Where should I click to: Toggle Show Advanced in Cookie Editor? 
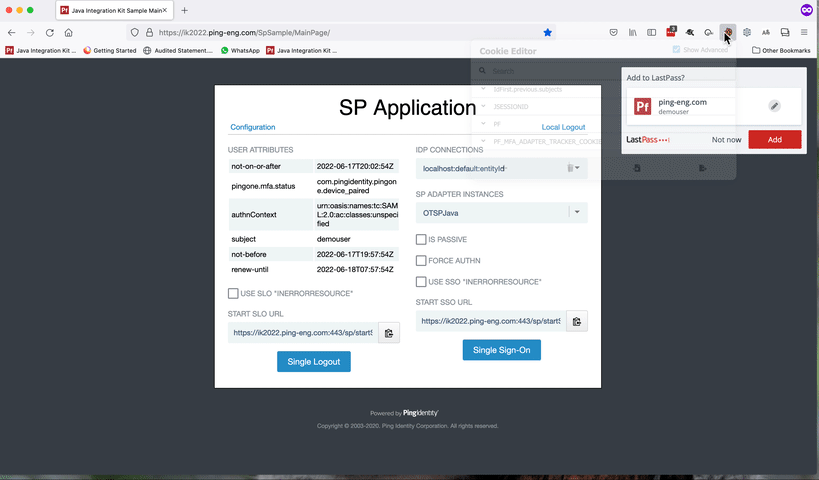676,50
